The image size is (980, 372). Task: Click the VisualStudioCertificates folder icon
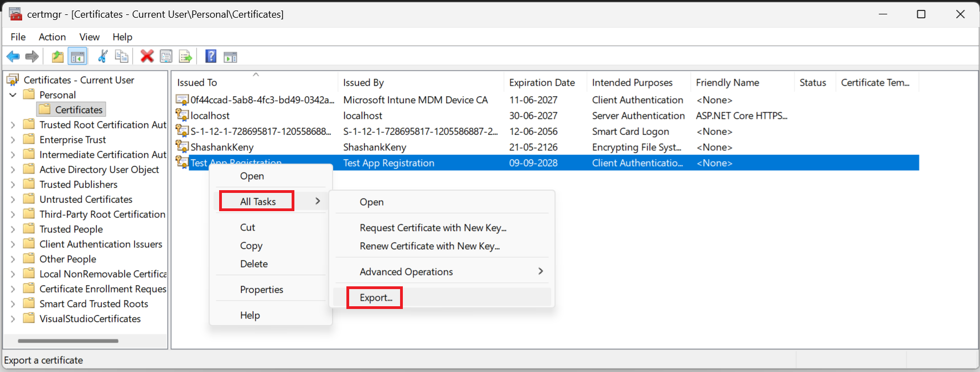(29, 318)
